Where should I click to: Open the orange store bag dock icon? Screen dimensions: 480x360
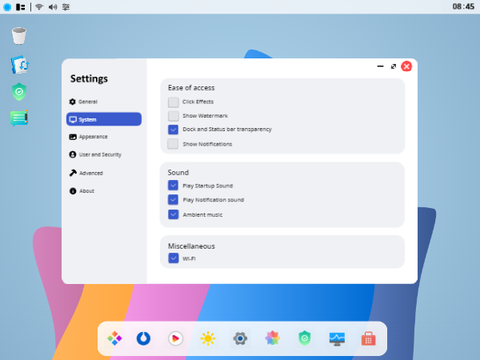point(369,338)
